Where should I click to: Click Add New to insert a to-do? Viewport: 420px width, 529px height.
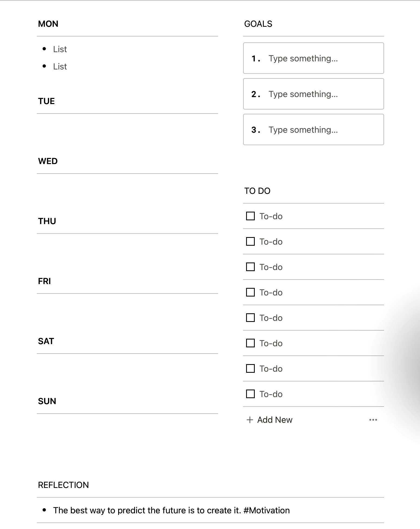(274, 420)
